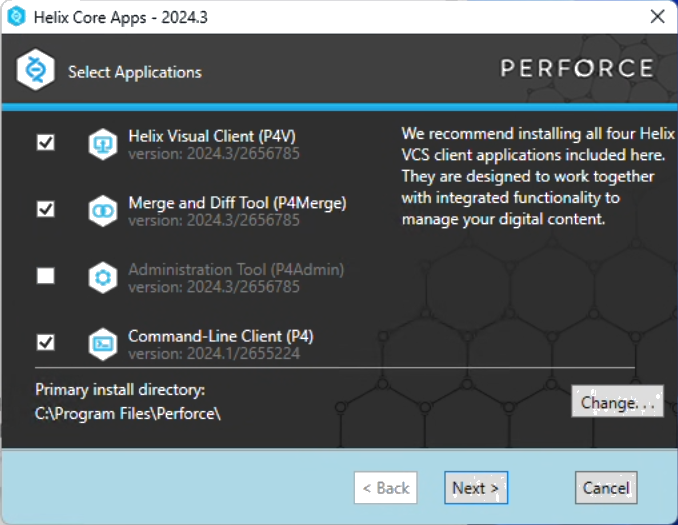The height and width of the screenshot is (525, 678).
Task: Select the Helix Visual Client (P4V) label
Action: (212, 136)
